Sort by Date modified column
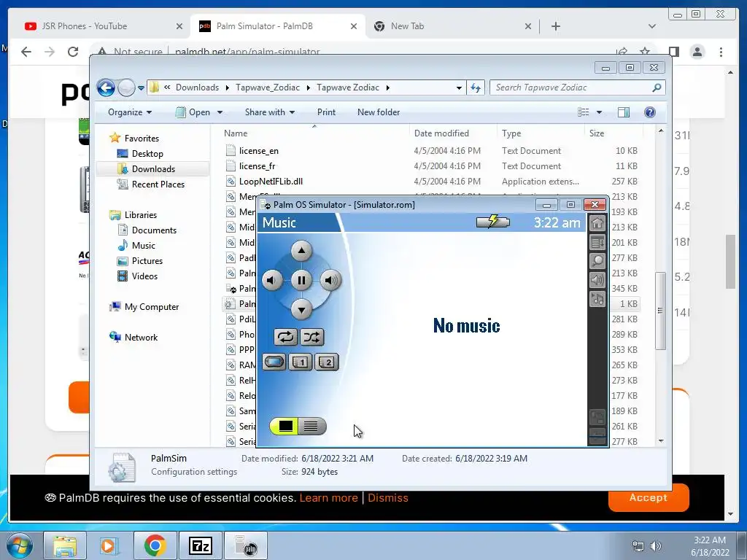This screenshot has width=747, height=560. 452,133
